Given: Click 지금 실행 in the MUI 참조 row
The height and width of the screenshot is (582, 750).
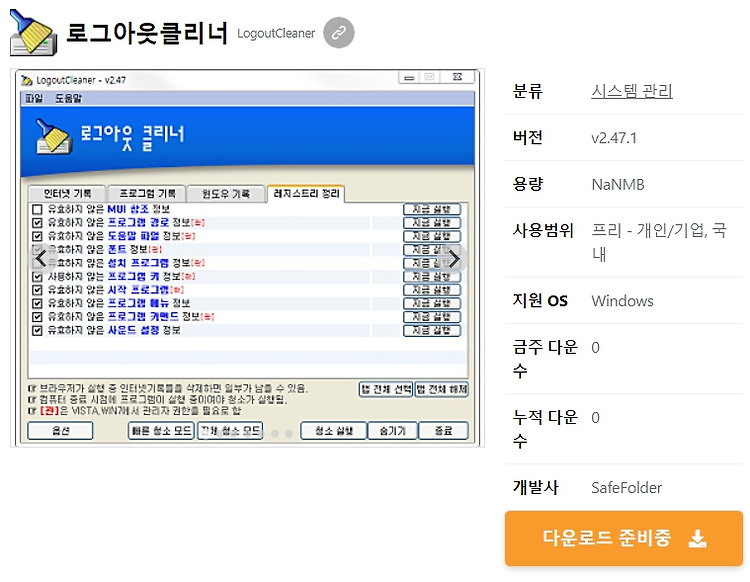Looking at the screenshot, I should tap(432, 209).
